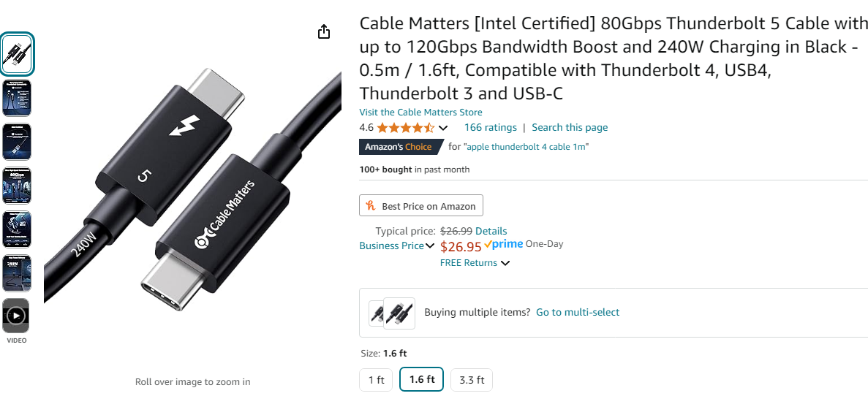Go to multi-select for multiple items
The width and height of the screenshot is (868, 396).
[578, 312]
